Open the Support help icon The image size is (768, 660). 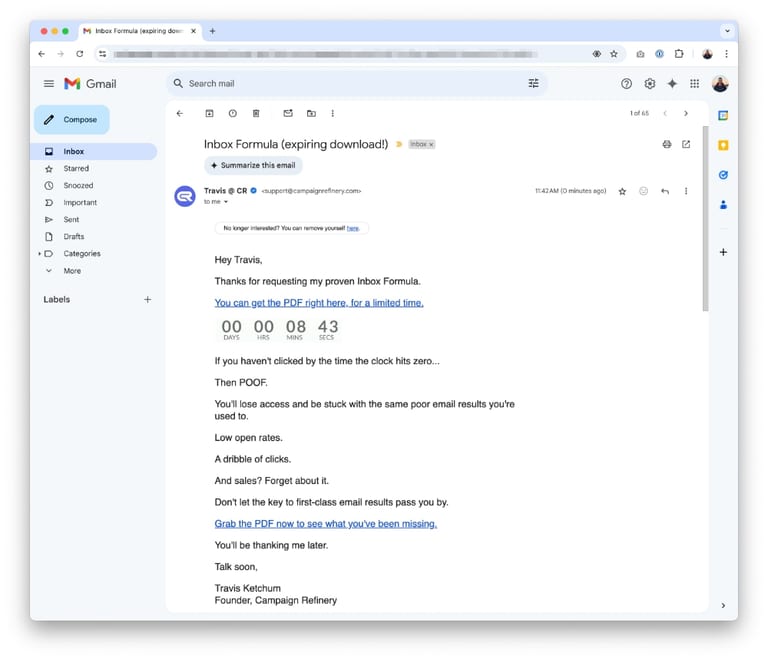pos(626,84)
